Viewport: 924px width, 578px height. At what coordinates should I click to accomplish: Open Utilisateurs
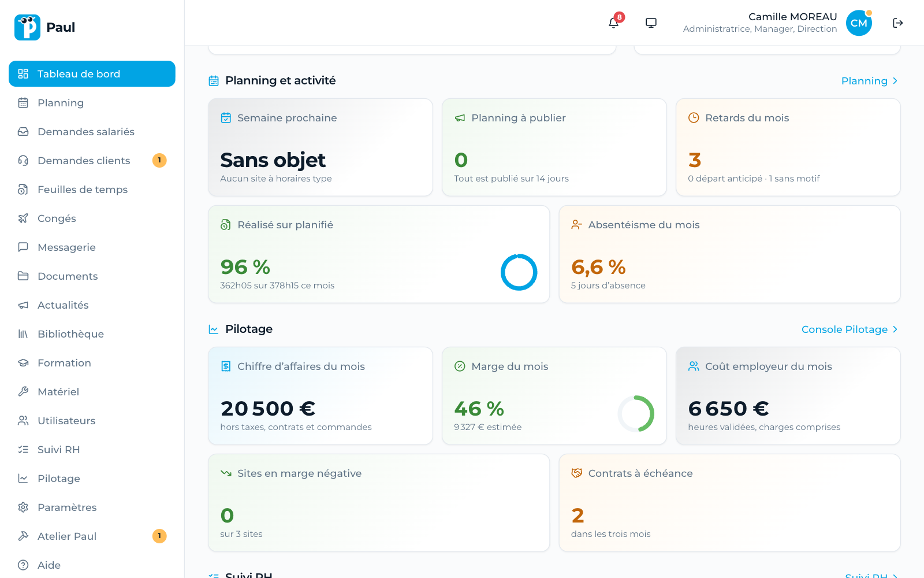(x=92, y=421)
